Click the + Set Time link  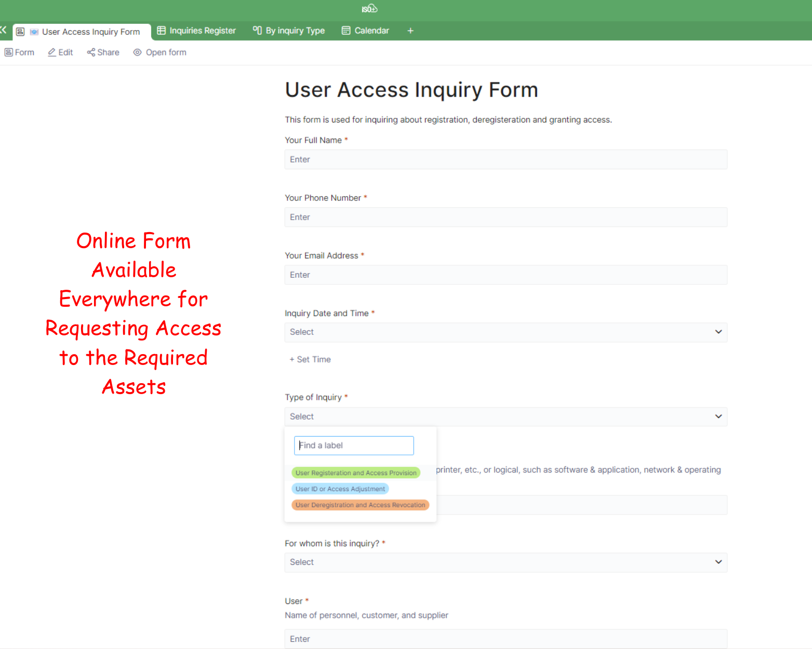[x=310, y=359]
